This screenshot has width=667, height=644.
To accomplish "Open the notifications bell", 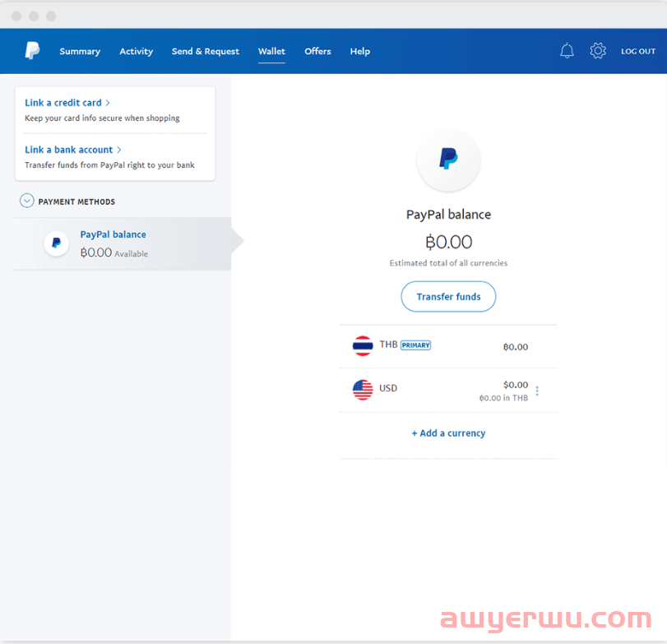I will [x=567, y=51].
